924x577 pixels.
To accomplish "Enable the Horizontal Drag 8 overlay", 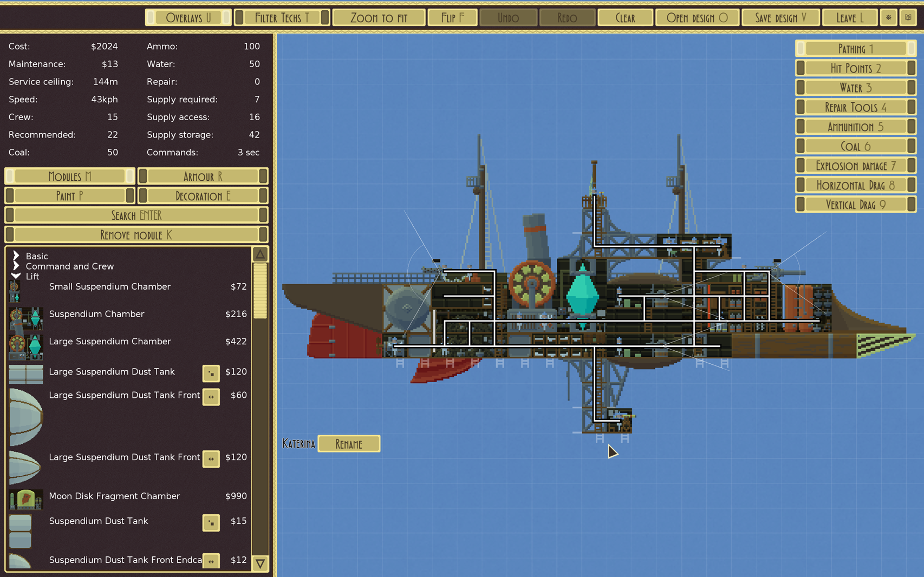I will pyautogui.click(x=856, y=185).
